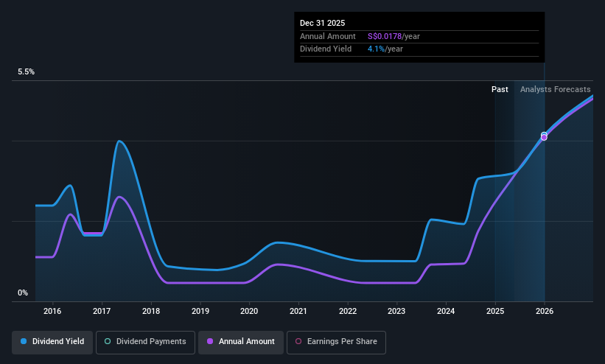
Task: Click the Past region label
Action: pyautogui.click(x=500, y=89)
